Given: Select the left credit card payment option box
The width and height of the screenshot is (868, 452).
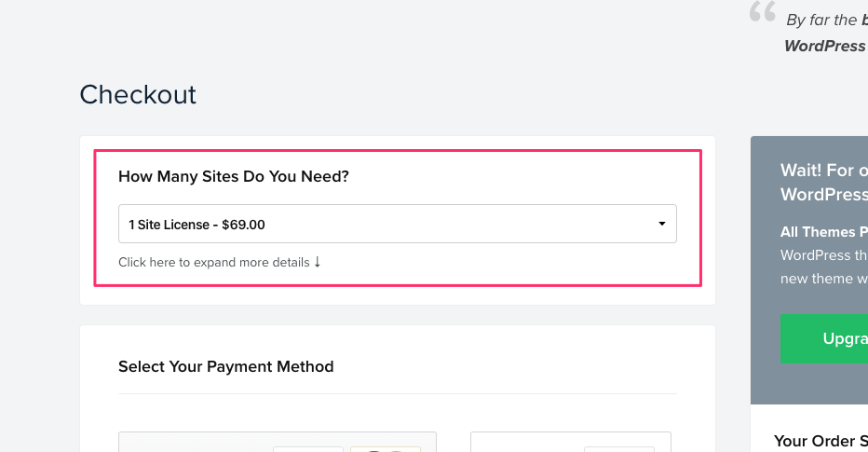Looking at the screenshot, I should (278, 442).
